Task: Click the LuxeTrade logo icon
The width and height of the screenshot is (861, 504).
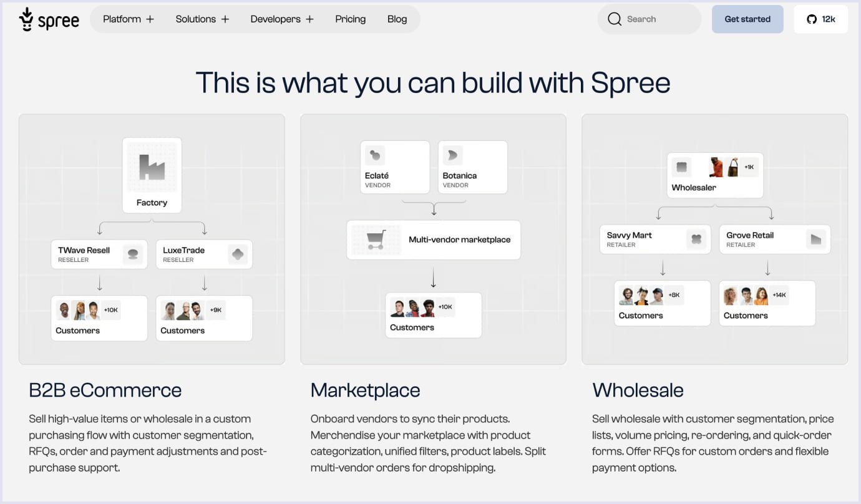Action: click(x=238, y=254)
